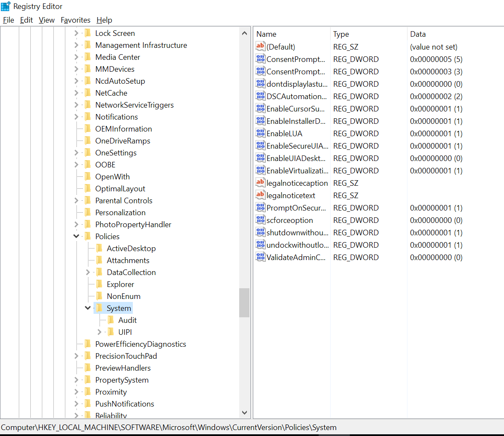Click the DWORD icon next to EnableLUA
Image resolution: width=504 pixels, height=436 pixels.
(x=261, y=133)
